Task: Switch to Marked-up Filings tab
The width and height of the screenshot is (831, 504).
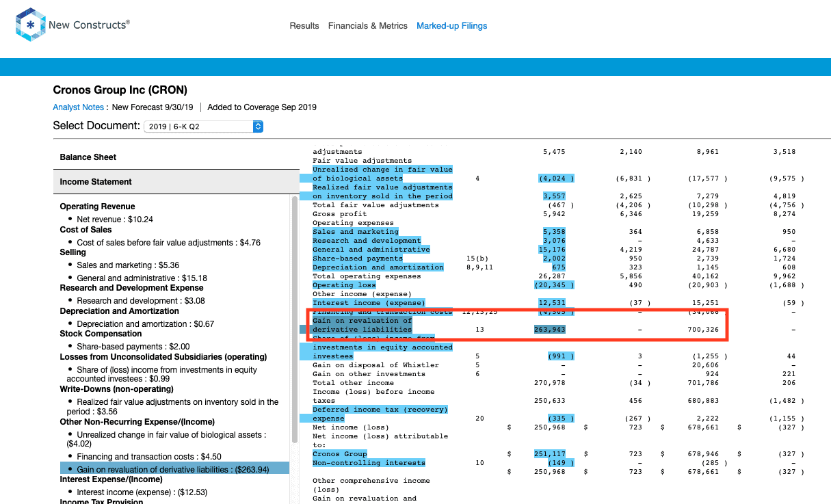Action: coord(452,26)
